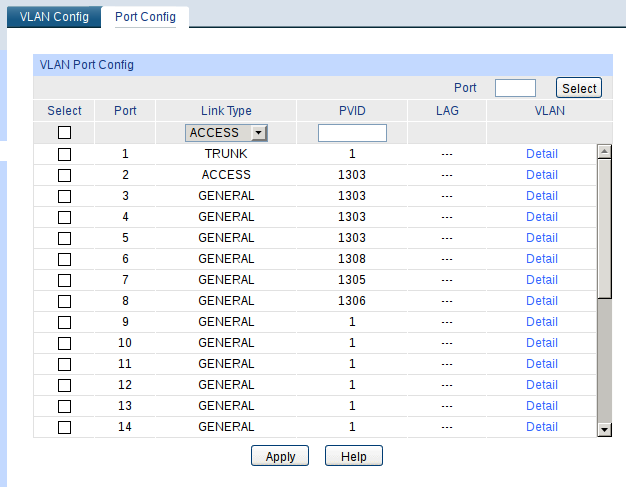Click the scrollbar up arrow

point(604,152)
